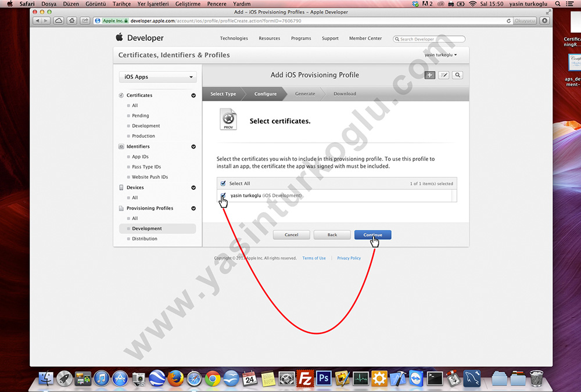Open the Share menu in Safari toolbar

coord(85,21)
